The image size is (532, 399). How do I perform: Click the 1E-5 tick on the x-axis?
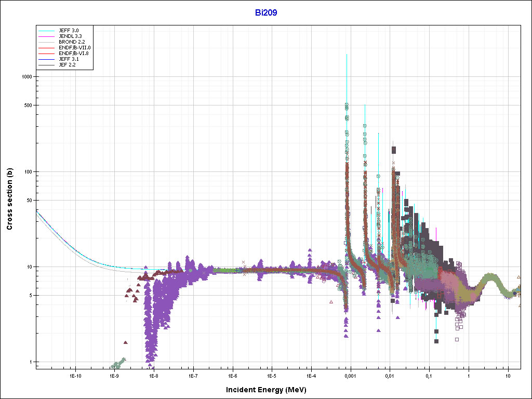pyautogui.click(x=271, y=375)
